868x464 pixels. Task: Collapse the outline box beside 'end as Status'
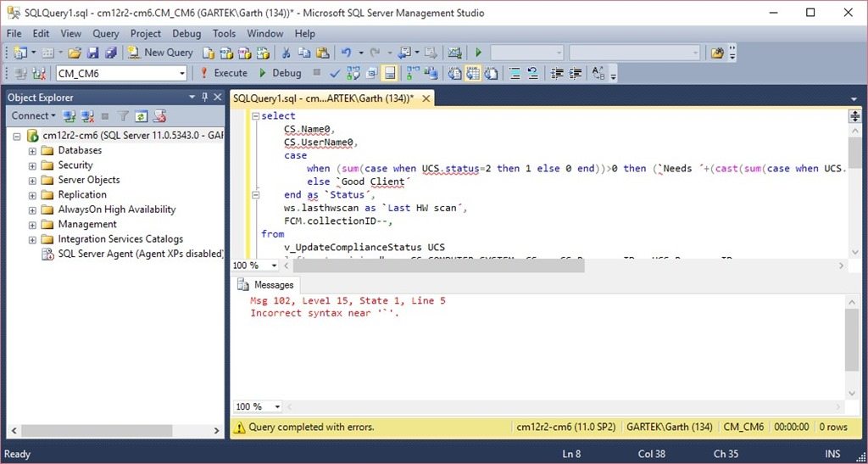click(x=255, y=195)
